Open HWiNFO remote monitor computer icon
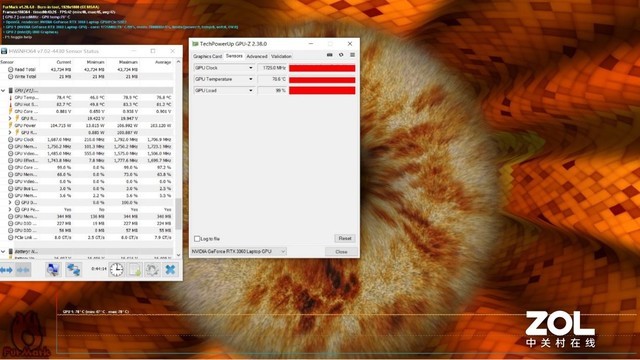Screen dimensions: 640x360 pyautogui.click(x=53, y=269)
